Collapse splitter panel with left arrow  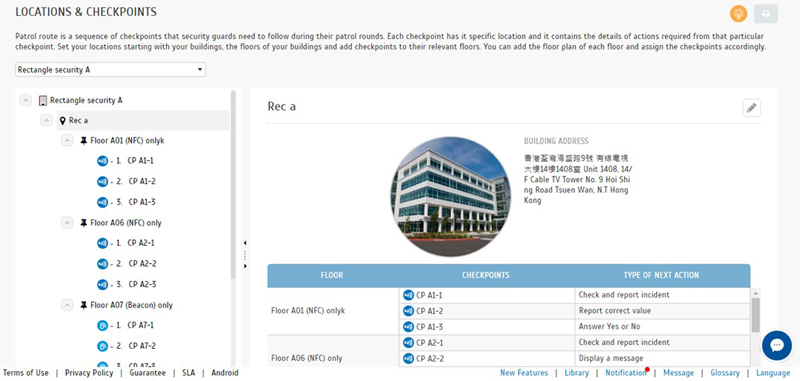[245, 243]
